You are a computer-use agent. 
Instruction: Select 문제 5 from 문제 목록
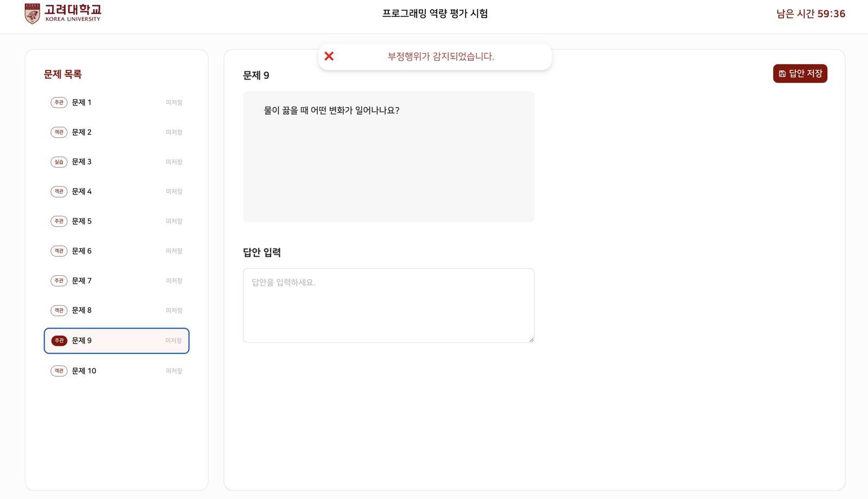point(81,221)
